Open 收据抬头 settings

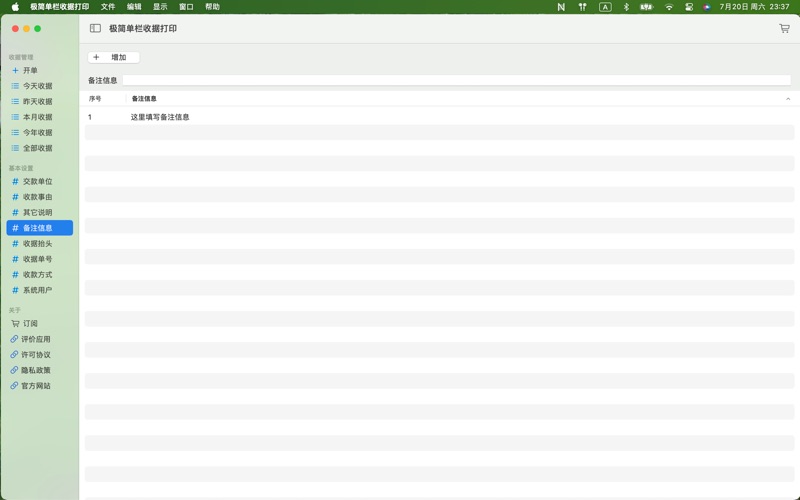(39, 243)
